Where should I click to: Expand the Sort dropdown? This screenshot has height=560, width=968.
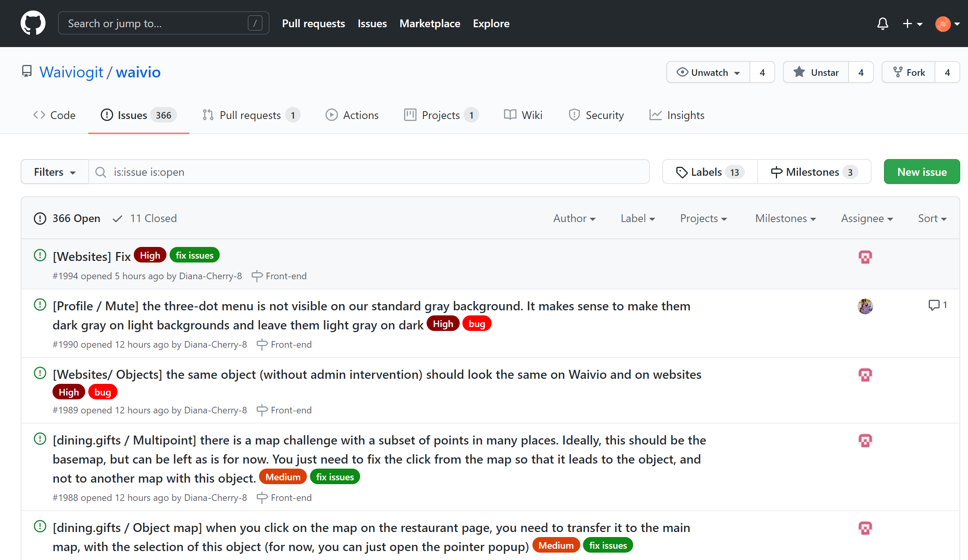point(932,219)
